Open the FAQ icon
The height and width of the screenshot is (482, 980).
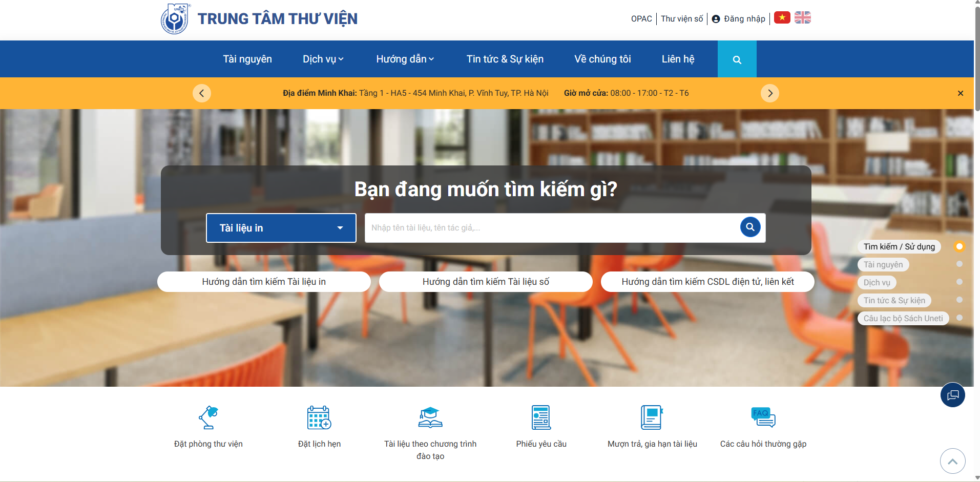click(x=763, y=417)
